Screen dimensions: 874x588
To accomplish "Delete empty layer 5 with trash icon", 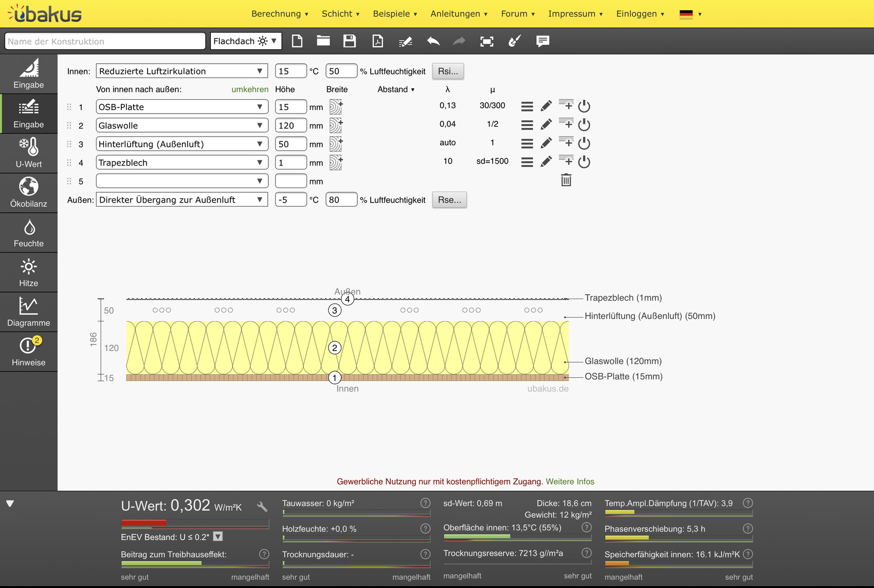I will pos(566,180).
